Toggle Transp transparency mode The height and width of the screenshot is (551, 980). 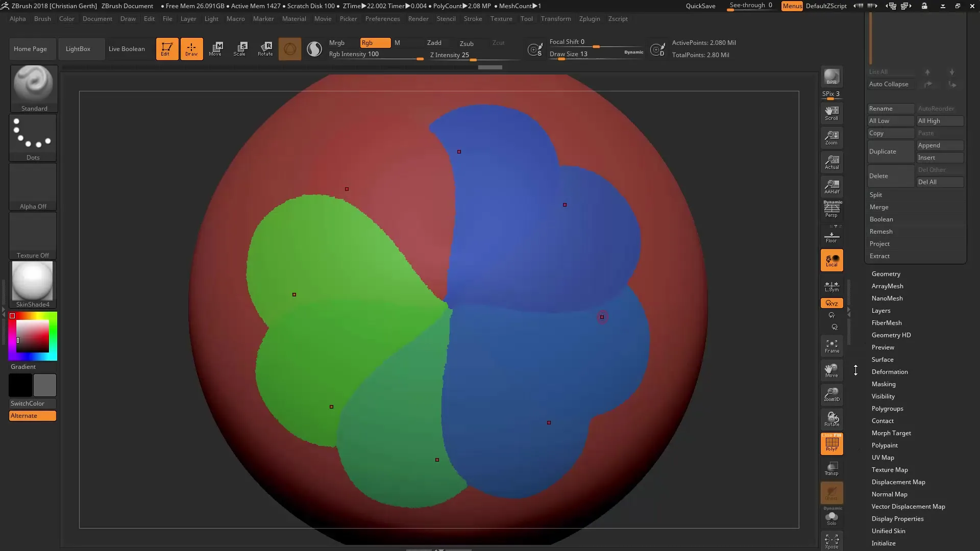[831, 468]
